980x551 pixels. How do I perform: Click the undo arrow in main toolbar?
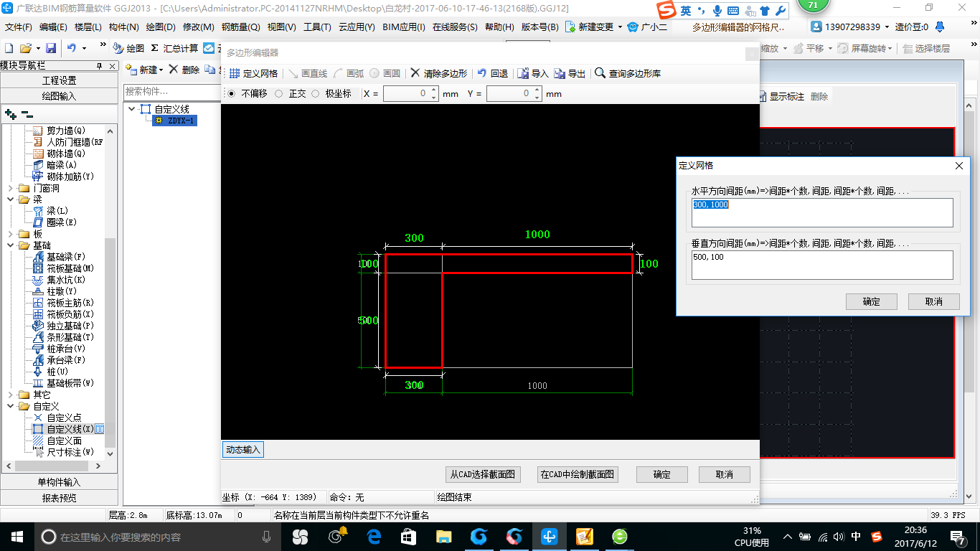pyautogui.click(x=72, y=48)
